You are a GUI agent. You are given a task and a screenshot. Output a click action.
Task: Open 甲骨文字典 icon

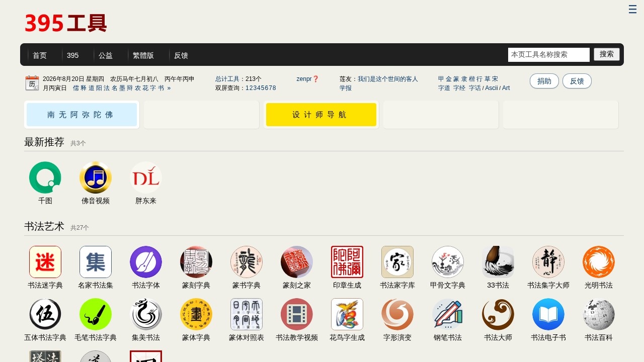click(448, 262)
